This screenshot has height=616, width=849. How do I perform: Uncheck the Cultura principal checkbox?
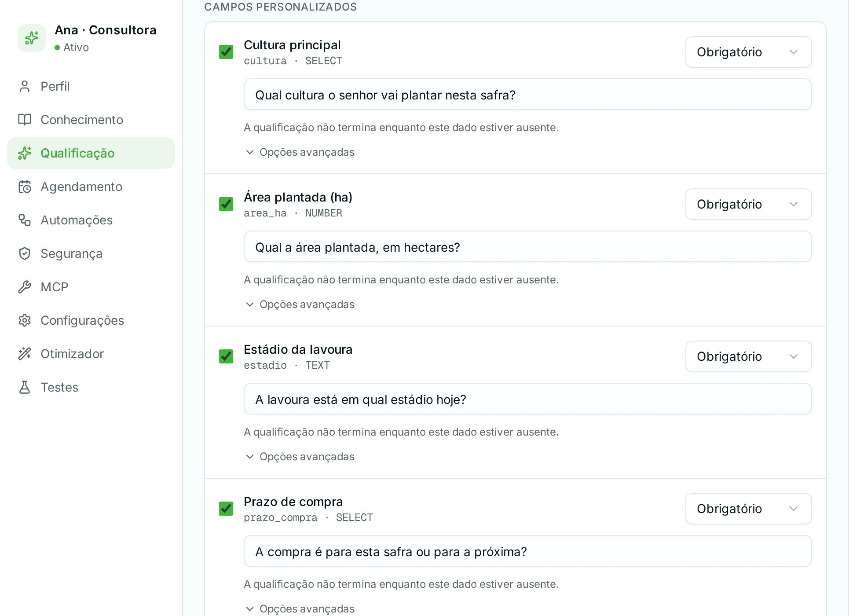(226, 52)
